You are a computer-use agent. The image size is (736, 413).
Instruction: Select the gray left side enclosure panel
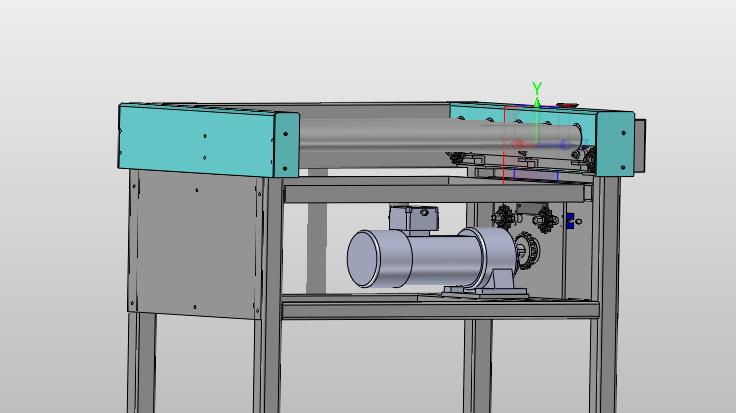[x=195, y=245]
